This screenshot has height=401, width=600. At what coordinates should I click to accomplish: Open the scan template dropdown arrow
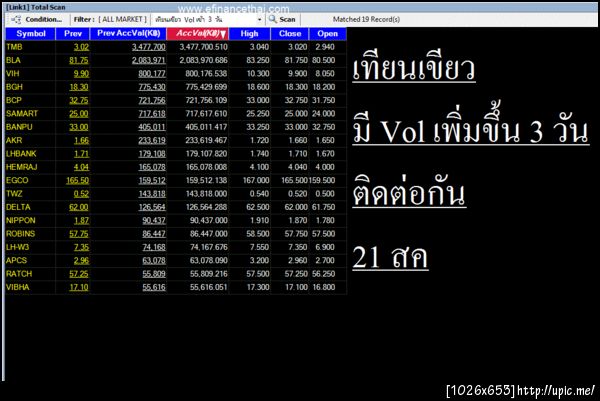tap(259, 20)
